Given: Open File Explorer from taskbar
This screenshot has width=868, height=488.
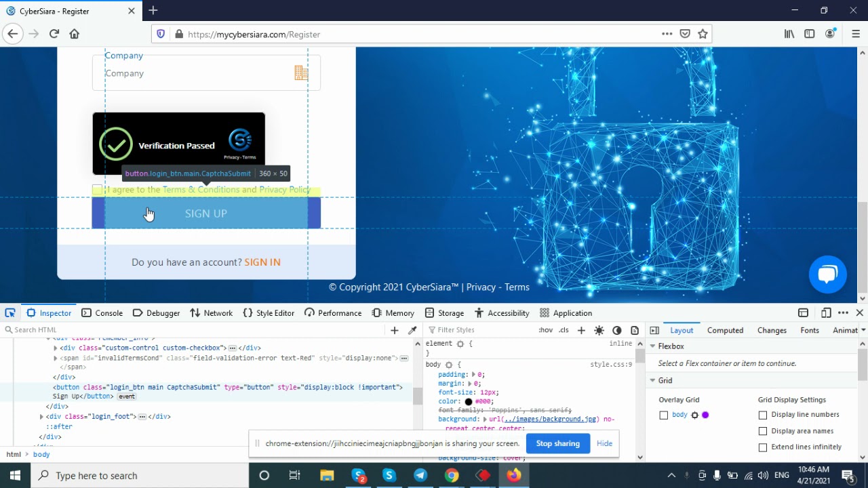Looking at the screenshot, I should (327, 475).
